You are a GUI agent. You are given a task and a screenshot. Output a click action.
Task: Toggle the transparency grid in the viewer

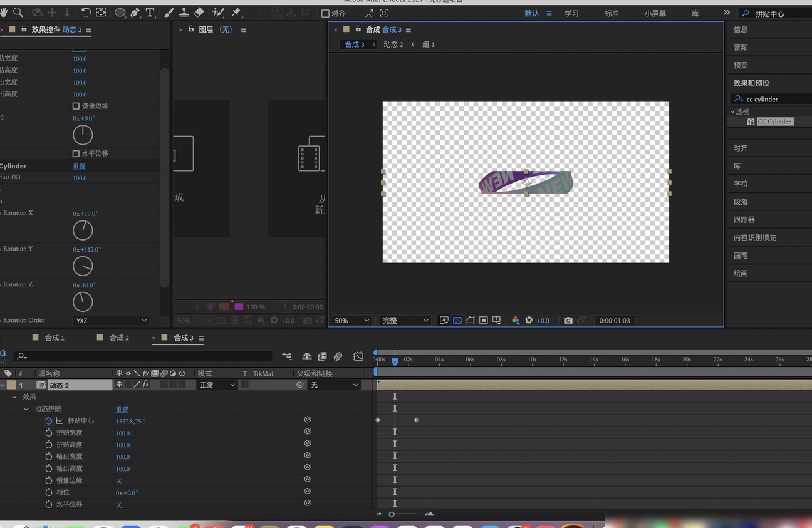tap(457, 320)
